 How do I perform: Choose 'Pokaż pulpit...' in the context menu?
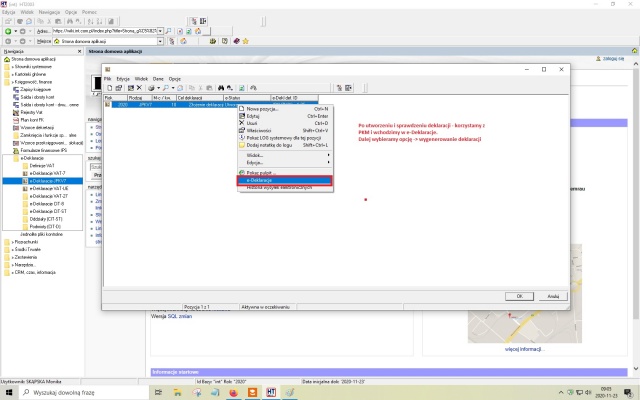tap(285, 173)
